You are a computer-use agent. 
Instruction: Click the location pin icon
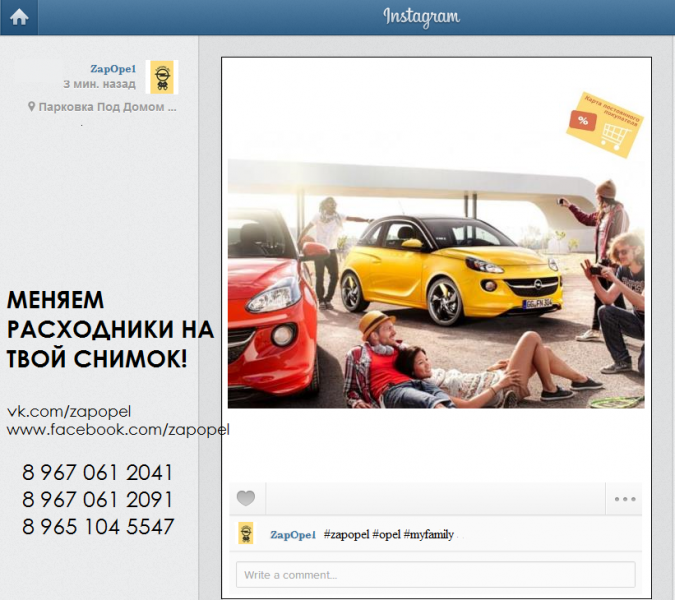pyautogui.click(x=31, y=106)
